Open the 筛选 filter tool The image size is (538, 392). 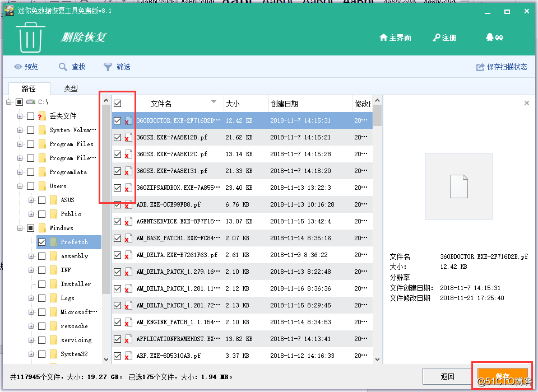point(116,66)
